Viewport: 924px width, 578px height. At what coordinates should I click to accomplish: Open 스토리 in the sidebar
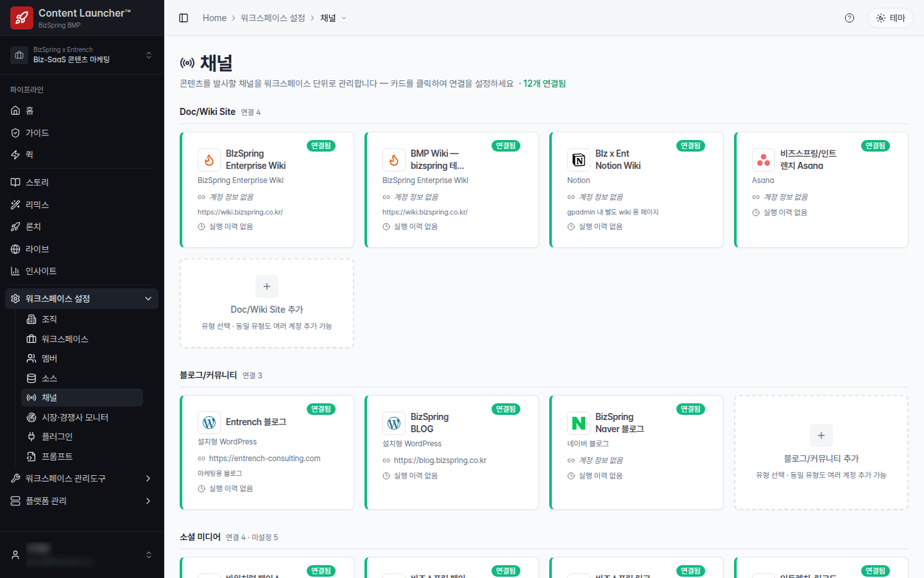pos(82,182)
